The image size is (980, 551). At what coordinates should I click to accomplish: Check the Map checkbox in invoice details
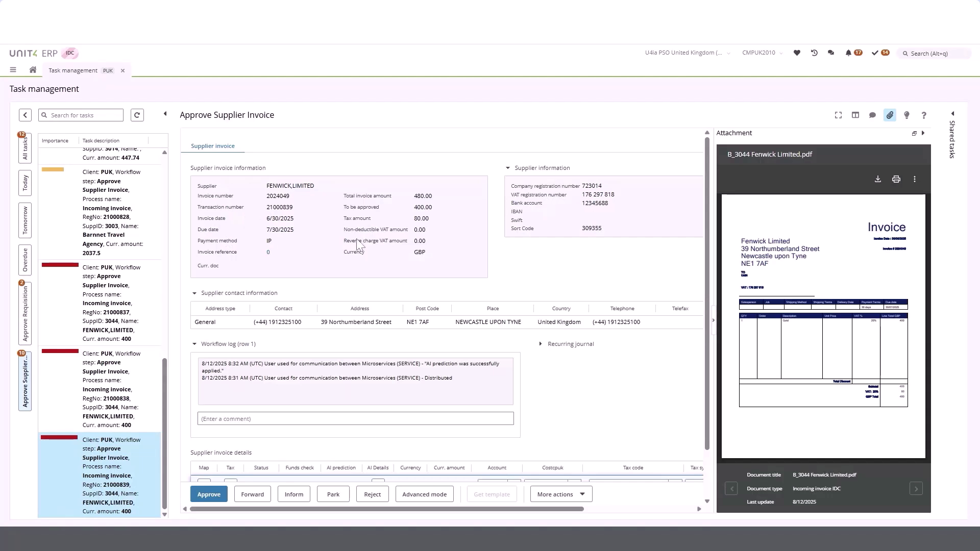[203, 481]
